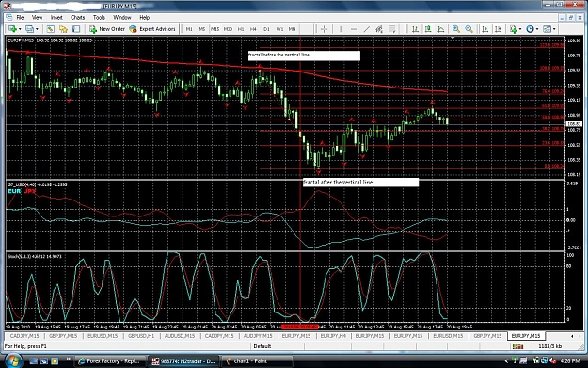Switch chart to candlesticks style

coord(428,29)
